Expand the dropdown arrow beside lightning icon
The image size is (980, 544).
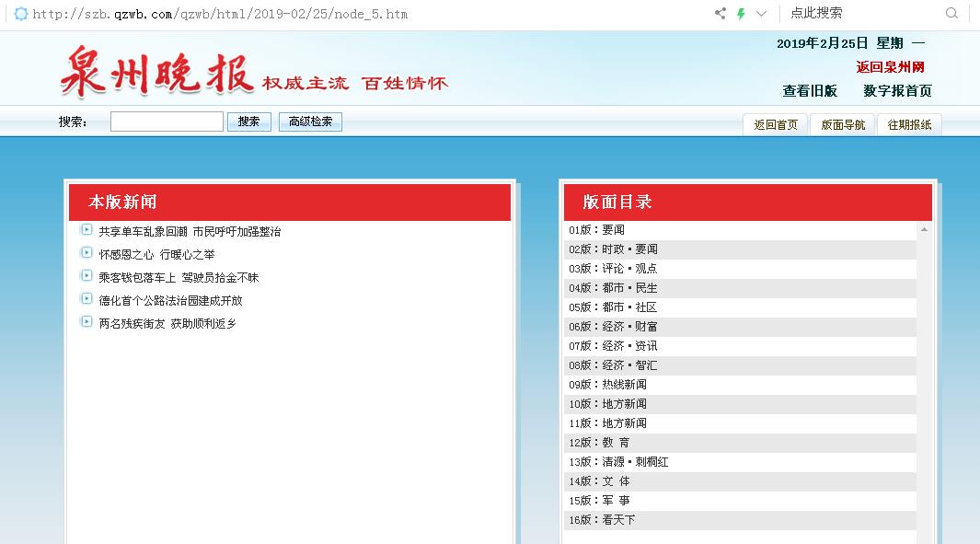pos(761,14)
